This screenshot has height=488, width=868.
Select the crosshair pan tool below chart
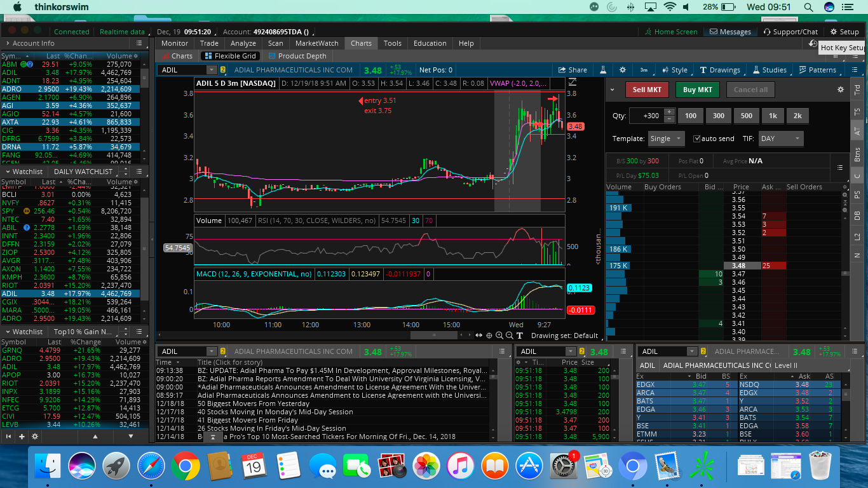(489, 335)
